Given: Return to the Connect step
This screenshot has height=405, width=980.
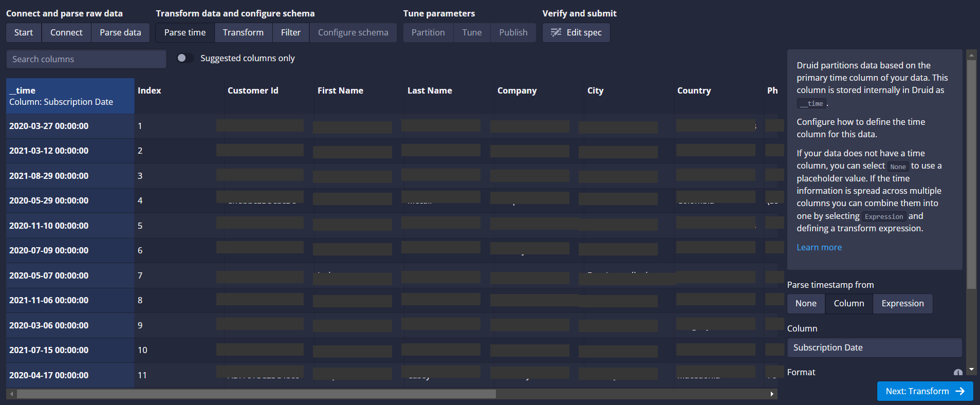Looking at the screenshot, I should (x=66, y=32).
